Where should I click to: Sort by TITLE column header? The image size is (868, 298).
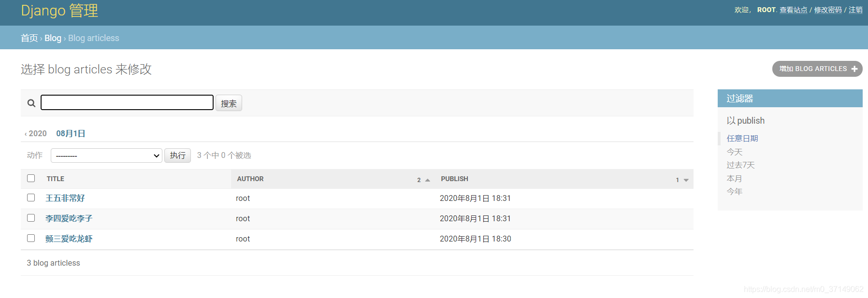56,179
